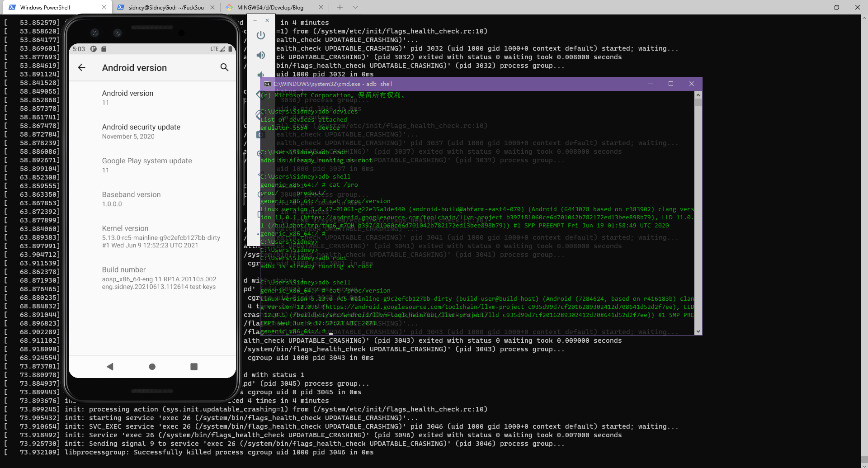This screenshot has height=468, width=868.
Task: Tap the Android security update entry
Action: [x=141, y=131]
